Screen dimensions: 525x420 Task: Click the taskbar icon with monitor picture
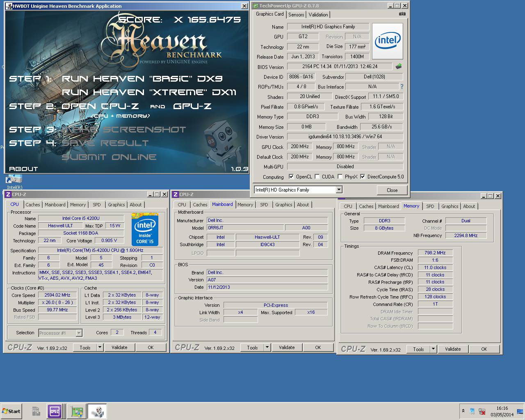tap(76, 411)
